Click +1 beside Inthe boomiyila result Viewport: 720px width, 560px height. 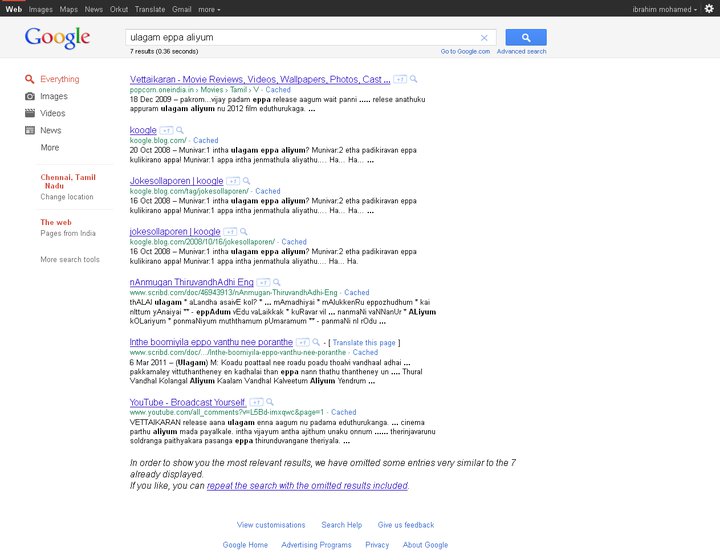point(303,342)
